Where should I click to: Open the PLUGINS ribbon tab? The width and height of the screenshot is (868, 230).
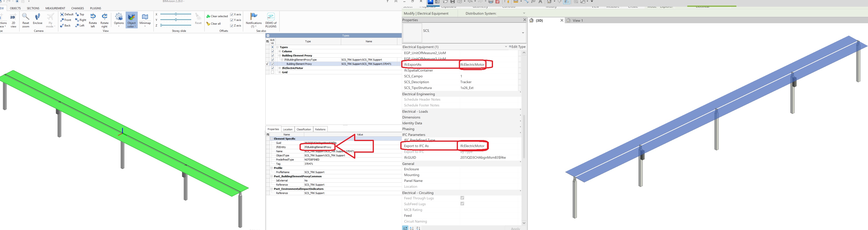[x=95, y=8]
